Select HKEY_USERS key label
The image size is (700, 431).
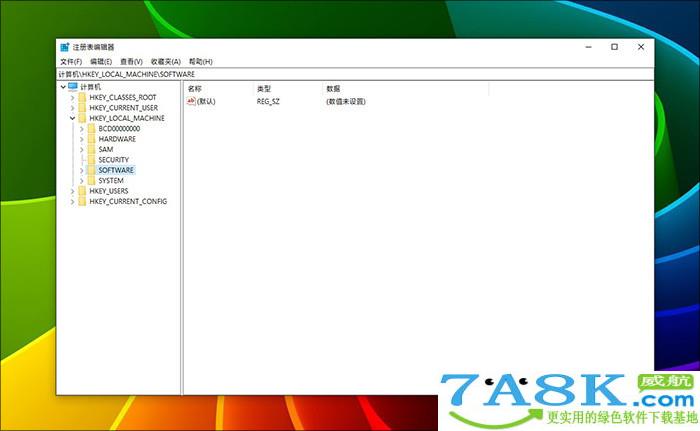click(x=108, y=191)
